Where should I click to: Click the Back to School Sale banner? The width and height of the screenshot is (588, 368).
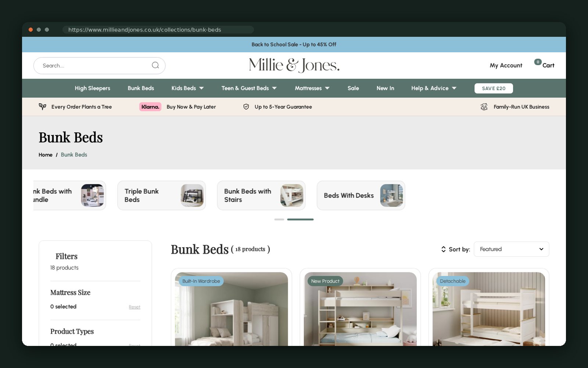[x=294, y=45]
